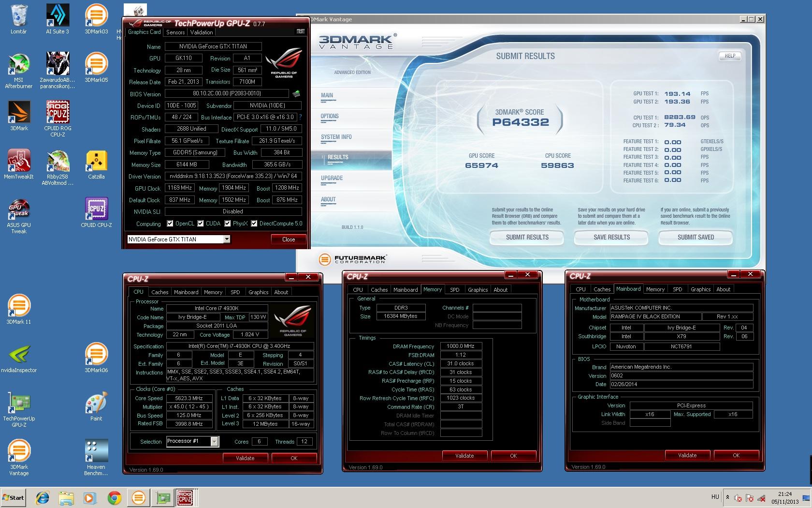Click OK in the CPU-Z Mainboard window

click(x=736, y=455)
